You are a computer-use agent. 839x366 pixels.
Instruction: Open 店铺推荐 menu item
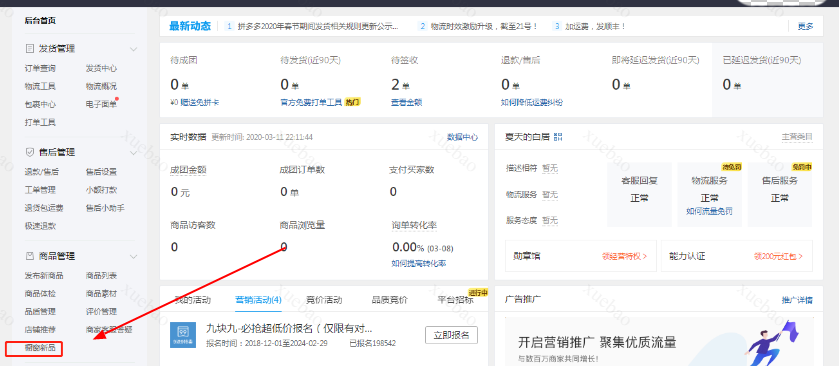[x=40, y=329]
